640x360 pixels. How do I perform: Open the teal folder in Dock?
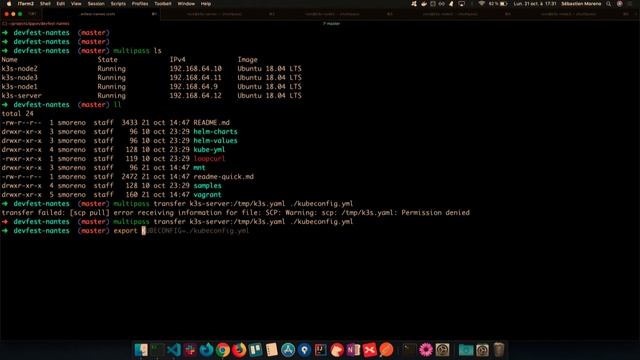[465, 350]
